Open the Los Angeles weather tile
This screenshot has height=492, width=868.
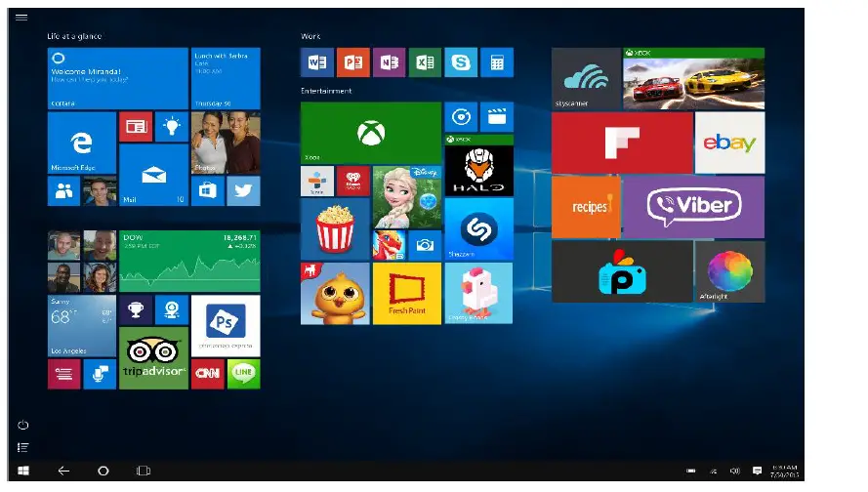[82, 325]
